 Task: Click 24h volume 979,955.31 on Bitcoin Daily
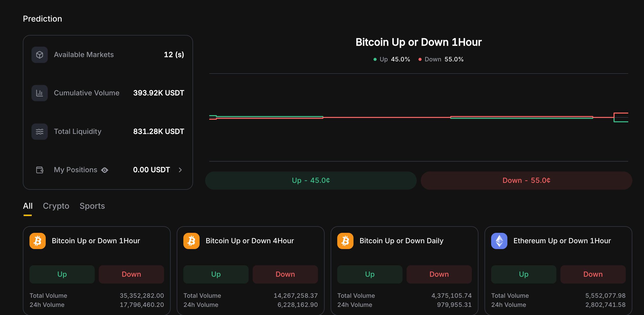tap(454, 305)
